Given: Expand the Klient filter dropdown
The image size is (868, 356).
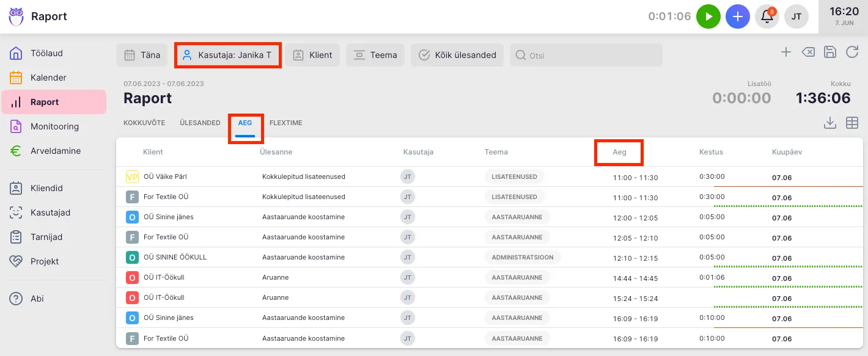Looking at the screenshot, I should pos(312,55).
